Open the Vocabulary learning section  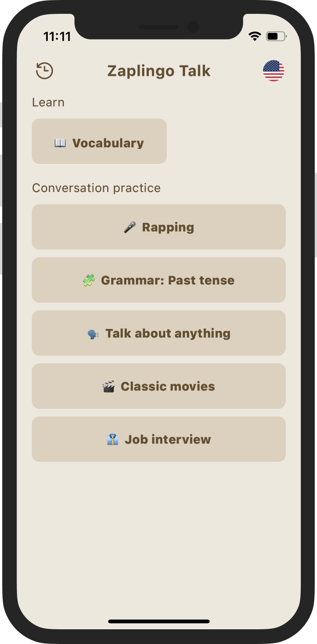click(99, 141)
